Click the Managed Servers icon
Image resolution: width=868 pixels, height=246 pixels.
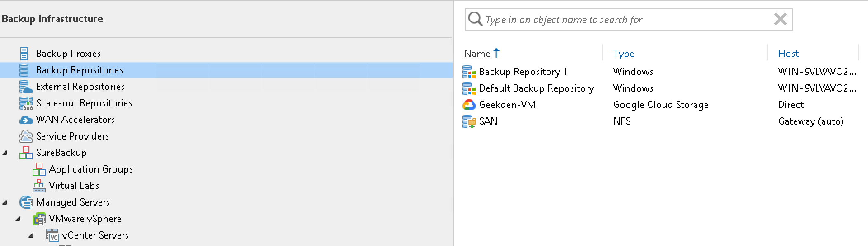point(26,202)
